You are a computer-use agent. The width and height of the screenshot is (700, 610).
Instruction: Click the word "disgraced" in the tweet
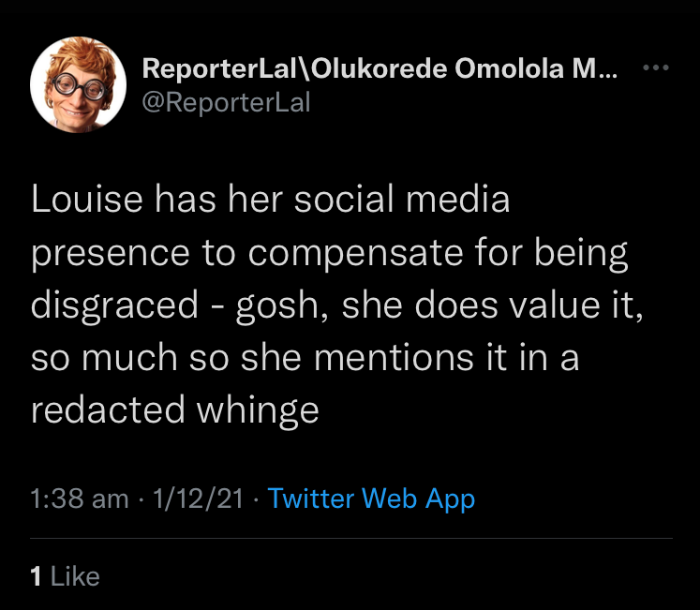pyautogui.click(x=116, y=306)
